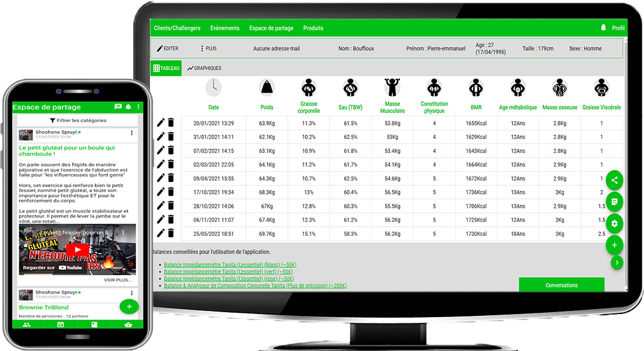Click the Constitution physique icon
The image size is (644, 351).
pos(434,87)
